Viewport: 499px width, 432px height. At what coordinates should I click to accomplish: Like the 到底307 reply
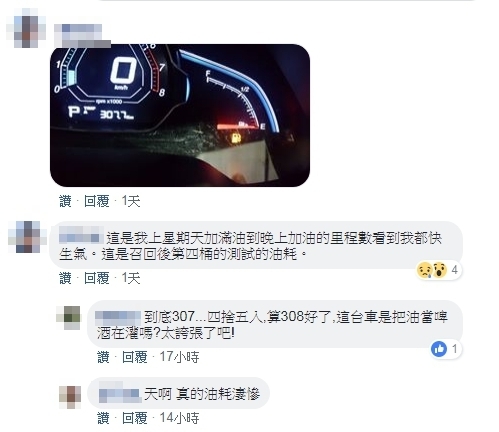tap(103, 357)
